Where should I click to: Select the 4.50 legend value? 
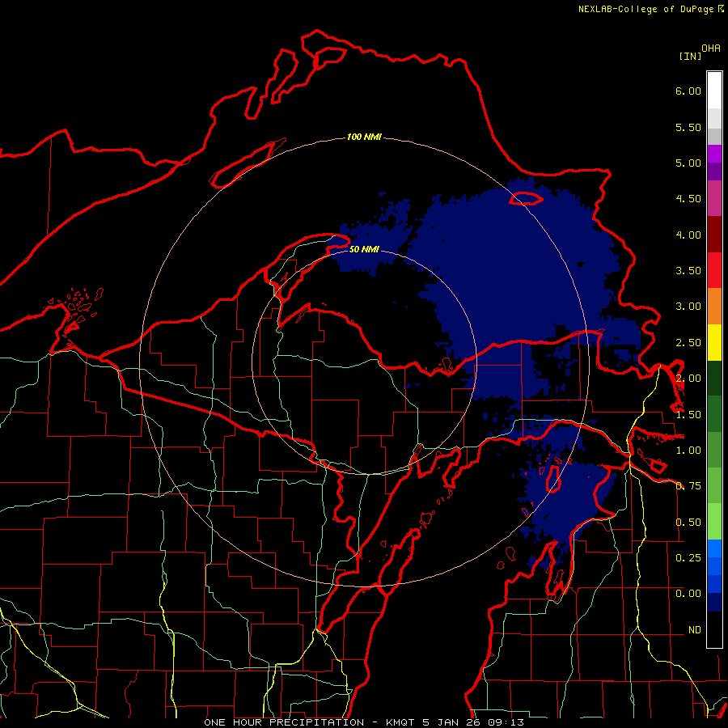click(688, 199)
